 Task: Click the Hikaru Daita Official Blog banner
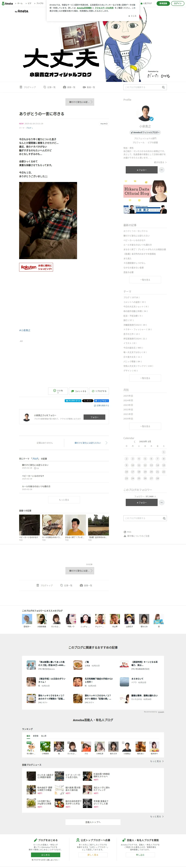[x=145, y=191]
